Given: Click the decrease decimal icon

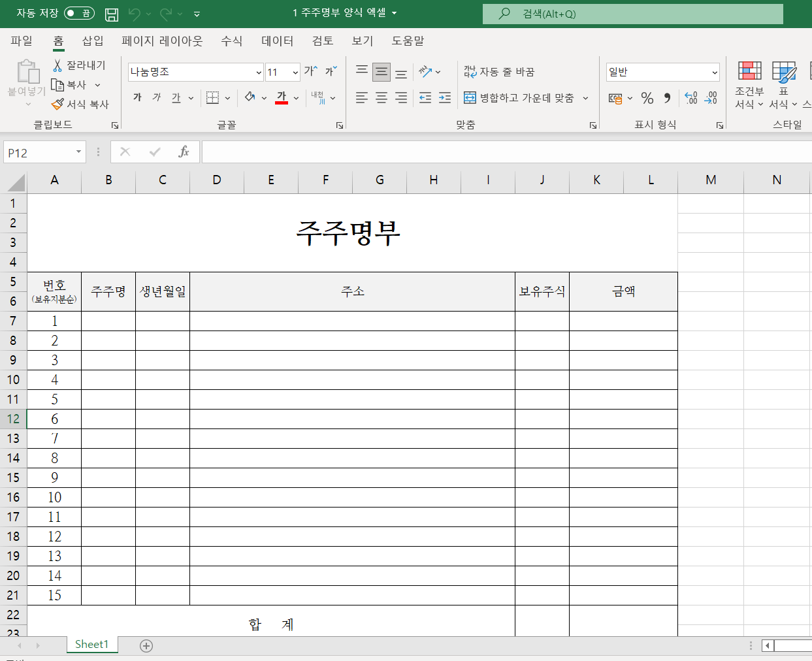Looking at the screenshot, I should [x=711, y=98].
